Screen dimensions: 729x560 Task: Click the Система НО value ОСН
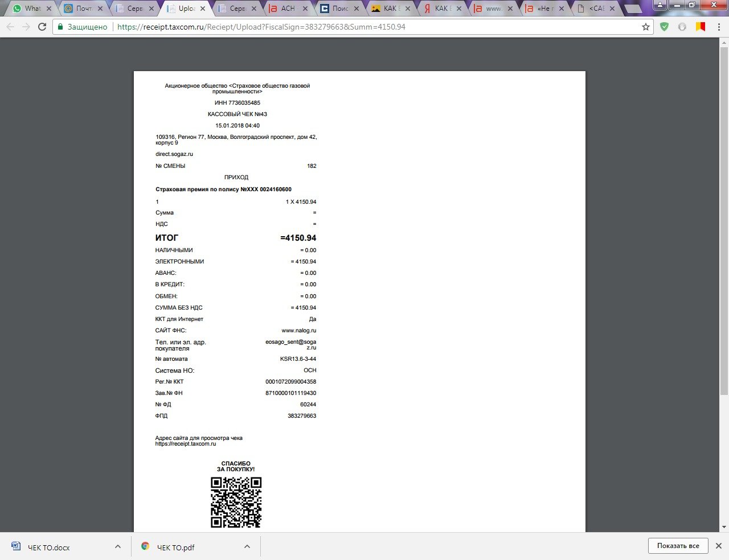point(310,370)
